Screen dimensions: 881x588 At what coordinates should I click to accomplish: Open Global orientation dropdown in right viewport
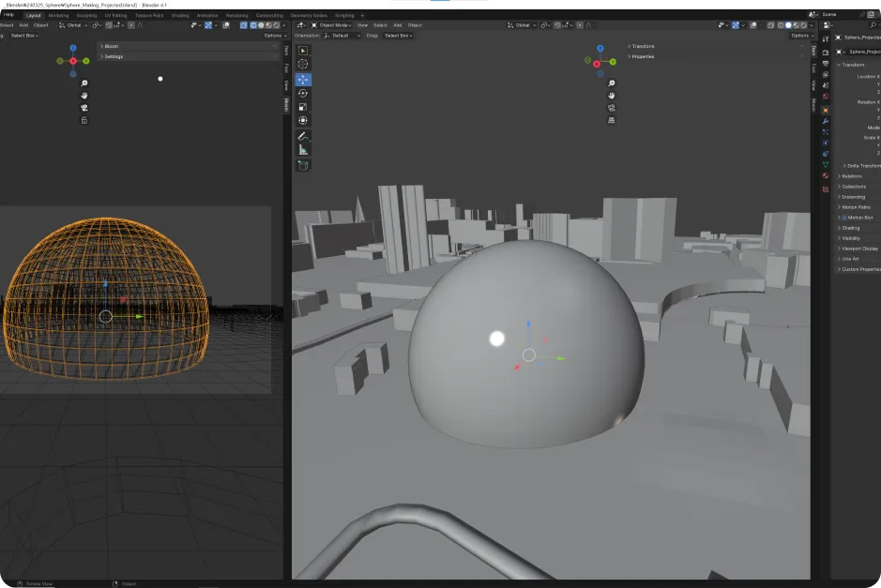click(522, 25)
